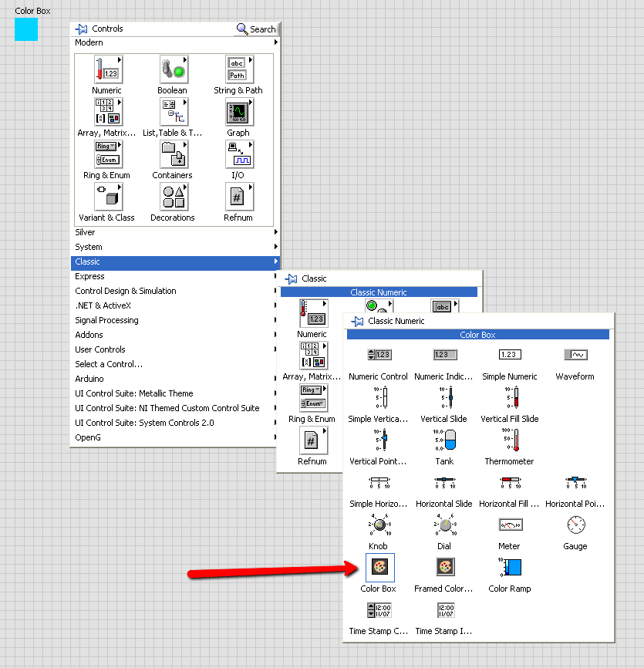Choose Select a Control... entry
Viewport: 644px width, 668px height.
(x=174, y=364)
